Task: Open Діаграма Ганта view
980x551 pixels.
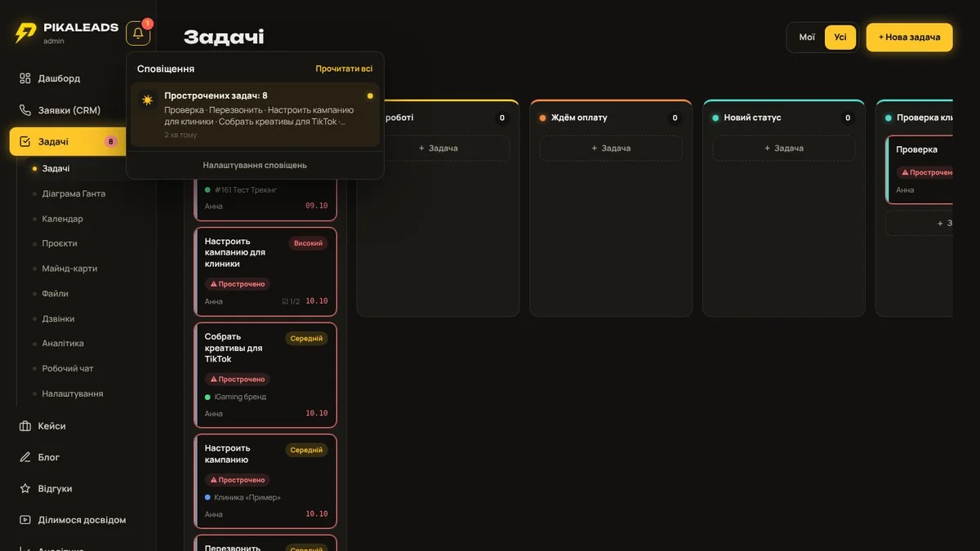Action: (x=73, y=193)
